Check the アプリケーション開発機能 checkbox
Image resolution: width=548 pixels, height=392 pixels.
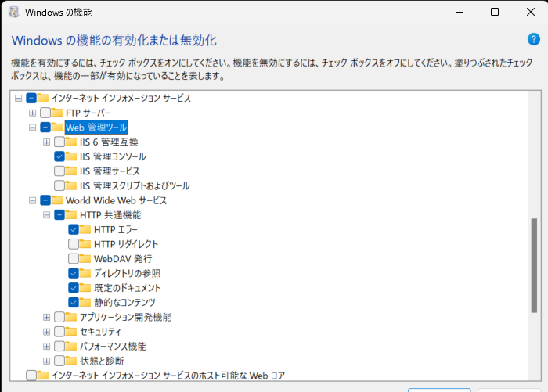pyautogui.click(x=59, y=317)
